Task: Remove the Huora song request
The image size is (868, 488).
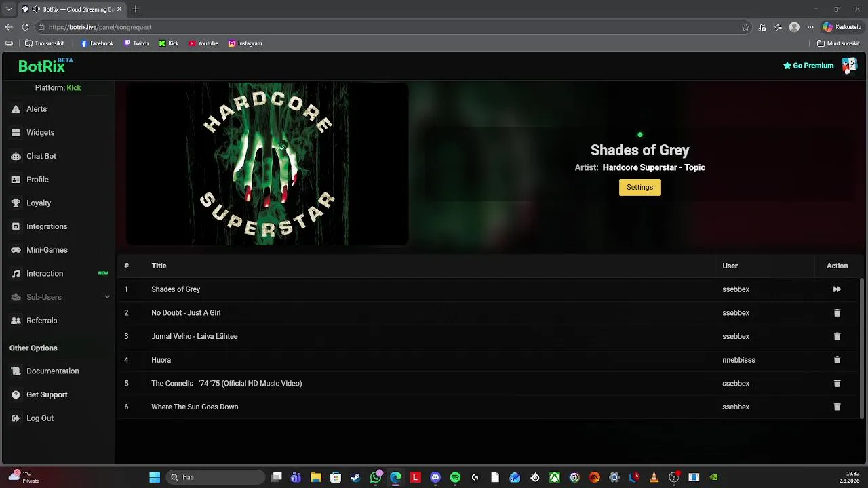Action: click(x=837, y=360)
